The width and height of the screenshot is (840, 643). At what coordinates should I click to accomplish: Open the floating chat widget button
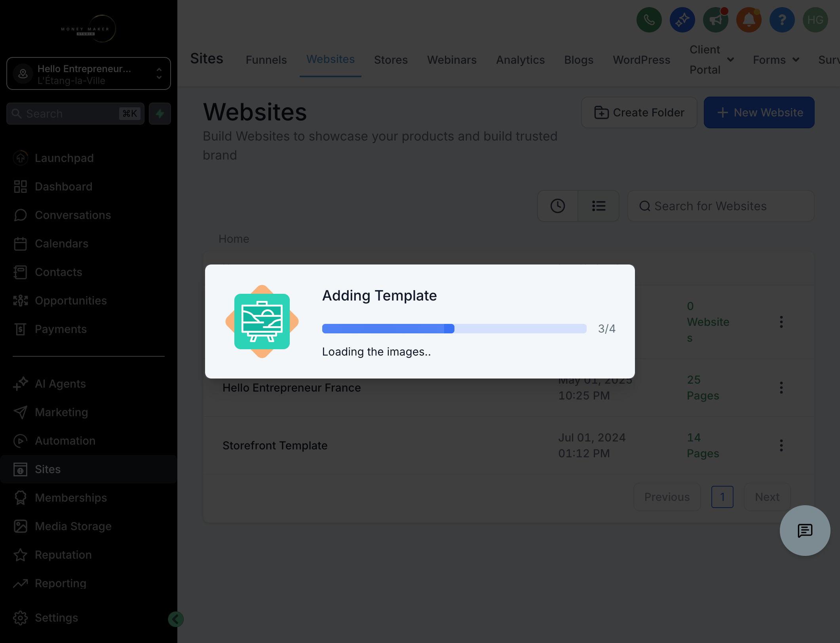pos(805,531)
